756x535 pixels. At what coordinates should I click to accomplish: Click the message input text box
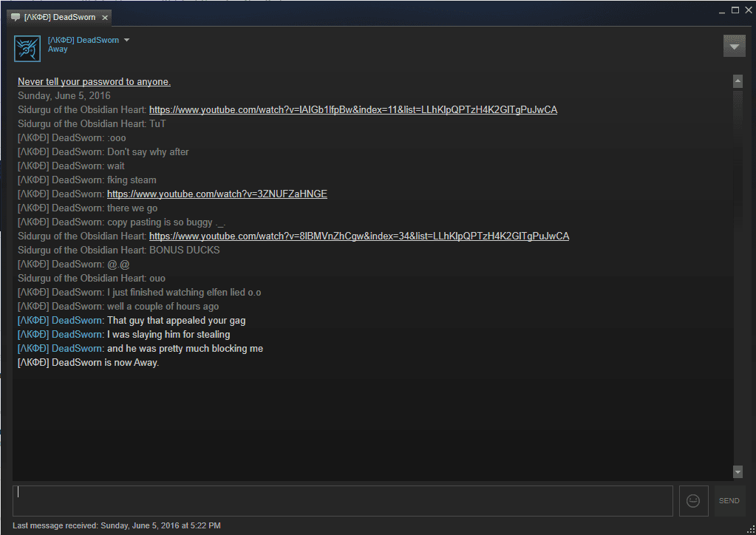tap(343, 501)
